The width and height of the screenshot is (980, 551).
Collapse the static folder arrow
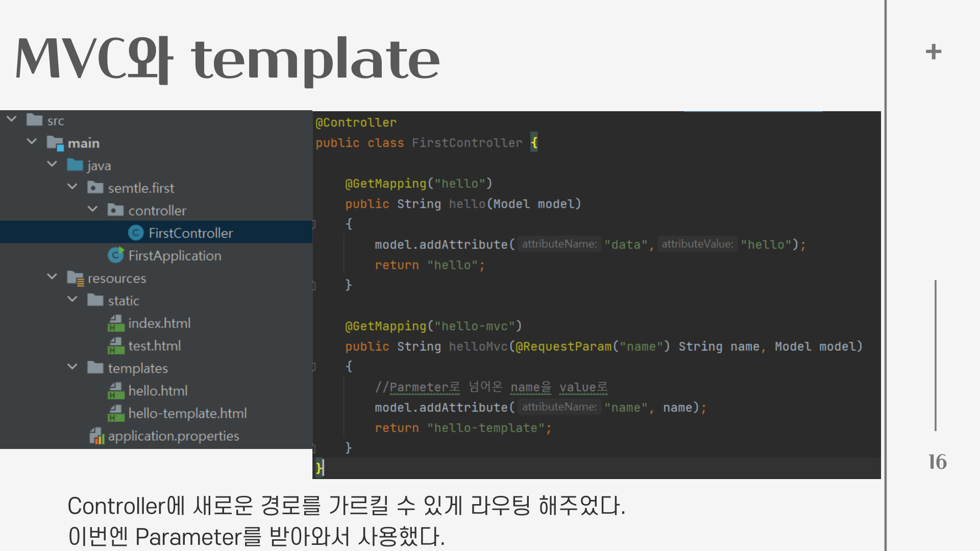[72, 299]
